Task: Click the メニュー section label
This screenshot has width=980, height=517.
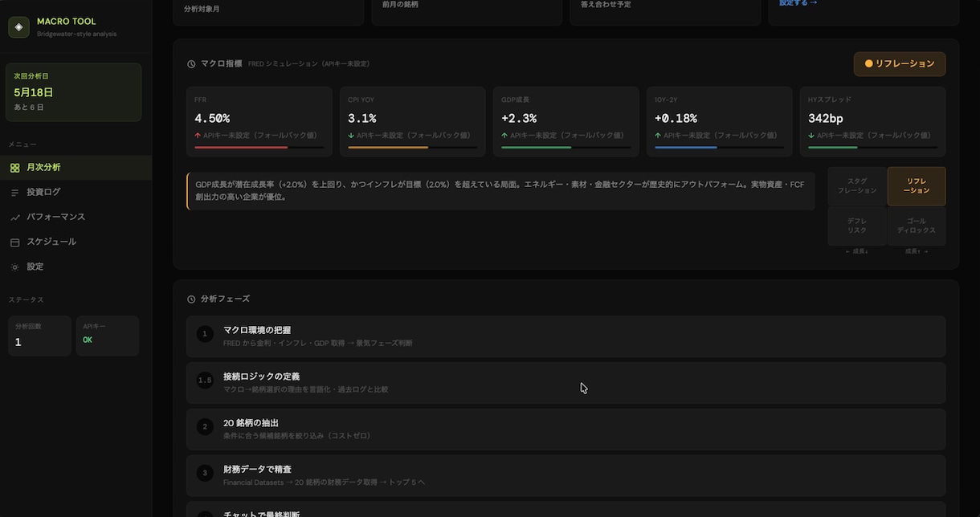Action: [22, 145]
